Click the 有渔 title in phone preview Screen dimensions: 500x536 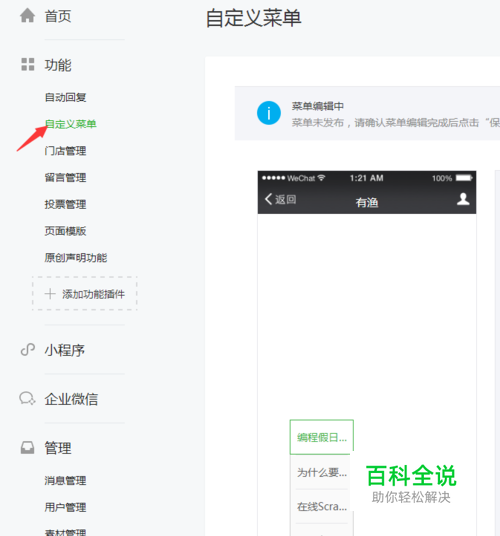367,202
